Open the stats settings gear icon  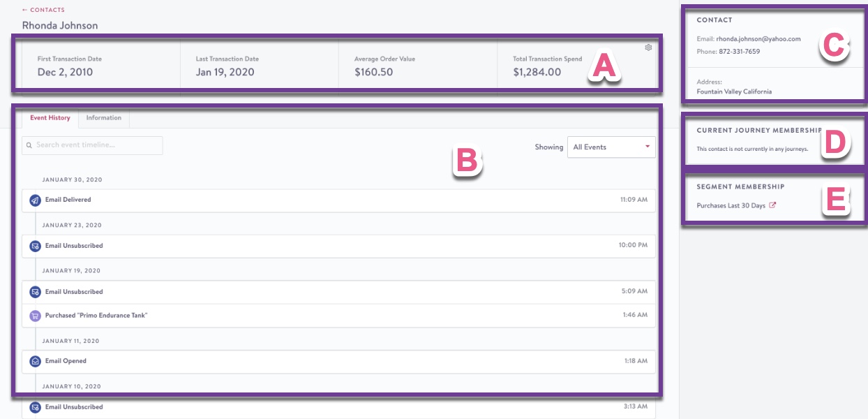[x=648, y=47]
